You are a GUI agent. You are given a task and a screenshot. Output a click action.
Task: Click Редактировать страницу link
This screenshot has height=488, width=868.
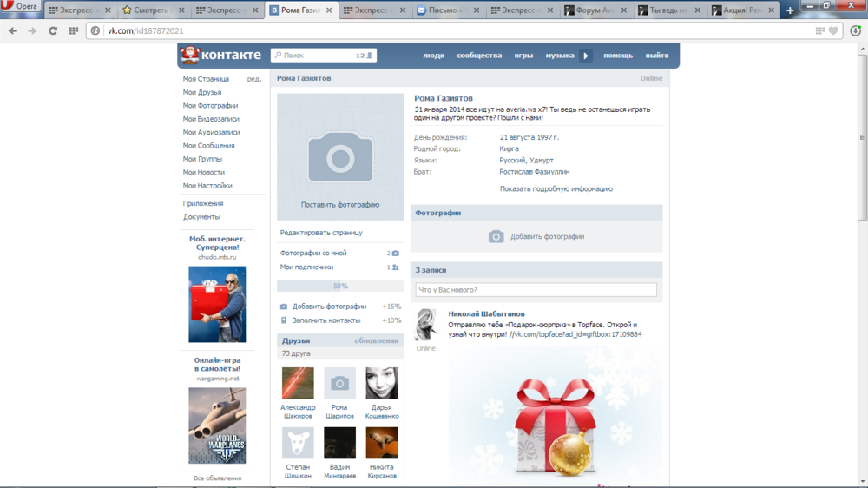[x=321, y=233]
